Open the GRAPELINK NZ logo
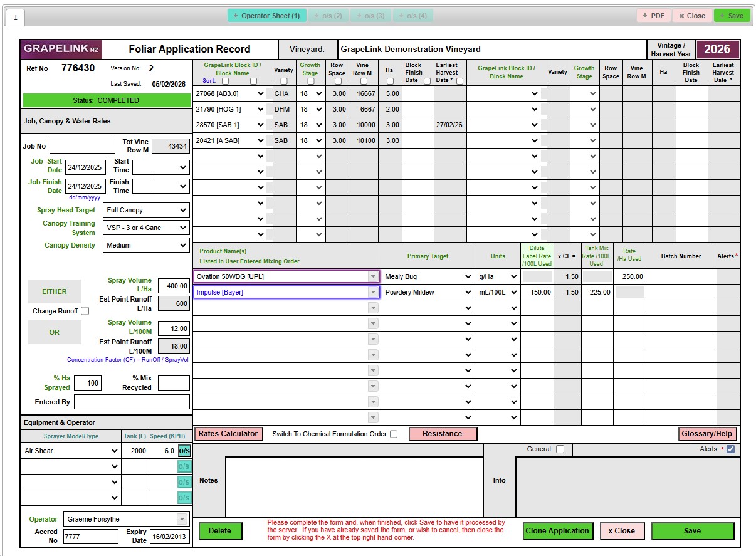The image size is (756, 556). (61, 49)
